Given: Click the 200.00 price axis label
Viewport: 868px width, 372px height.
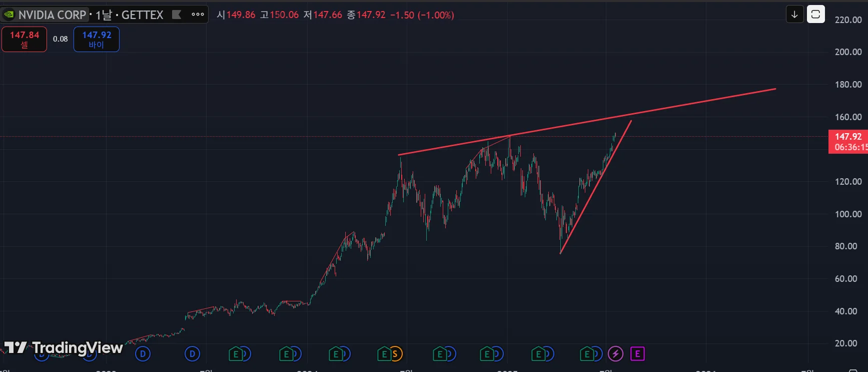Looking at the screenshot, I should point(848,52).
